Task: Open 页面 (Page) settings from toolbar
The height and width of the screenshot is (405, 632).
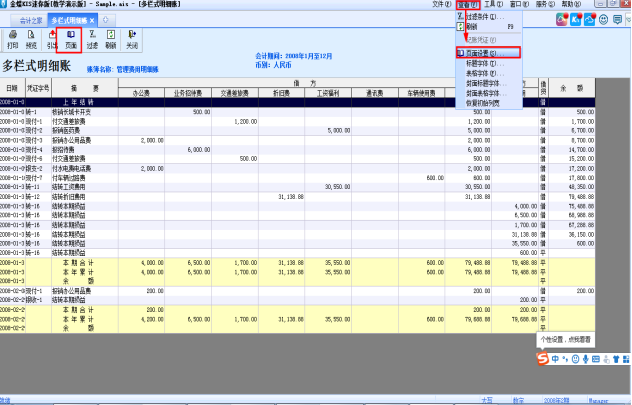Action: pyautogui.click(x=71, y=40)
